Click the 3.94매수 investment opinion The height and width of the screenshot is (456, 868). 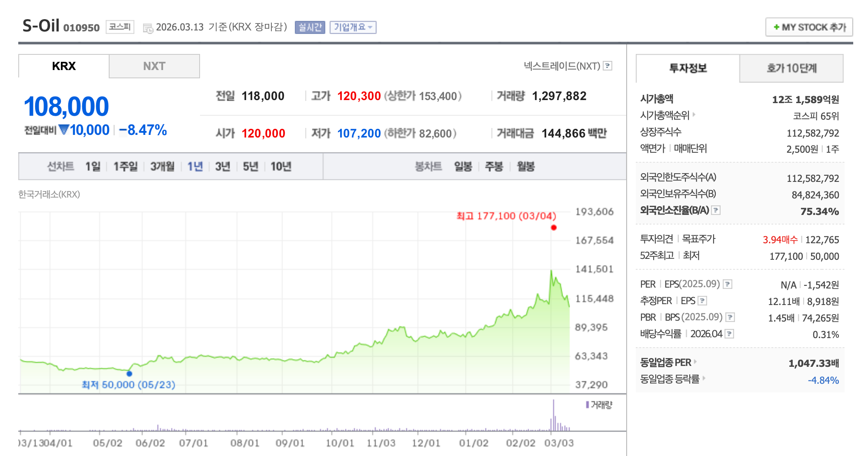pyautogui.click(x=780, y=240)
